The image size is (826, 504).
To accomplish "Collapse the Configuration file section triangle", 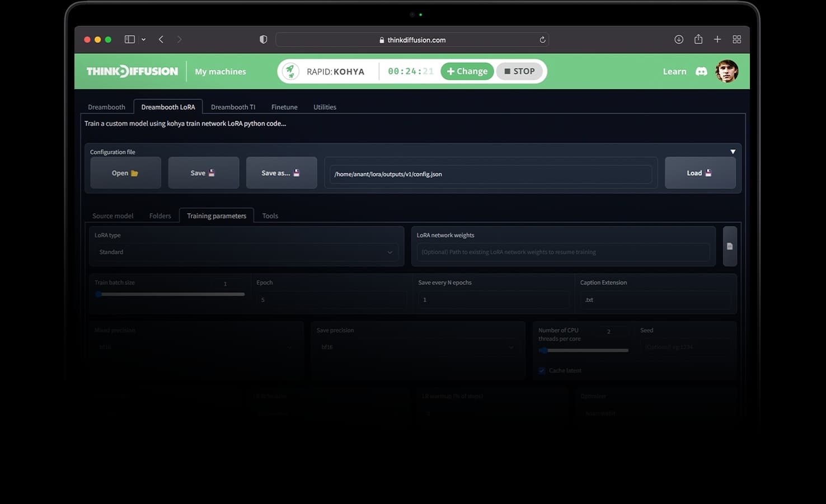I will pos(733,152).
